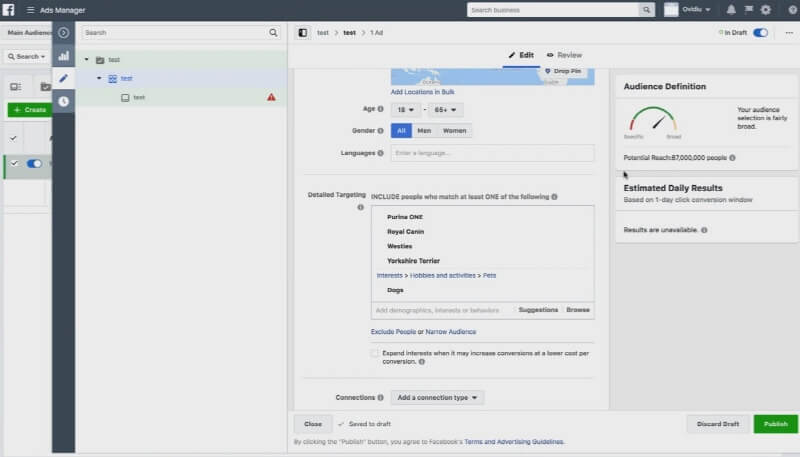Viewport: 800px width, 457px height.
Task: Switch to the Edit tab
Action: pos(521,55)
